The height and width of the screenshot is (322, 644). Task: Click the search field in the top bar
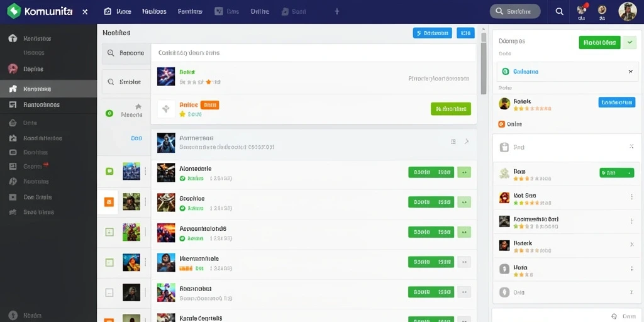515,11
